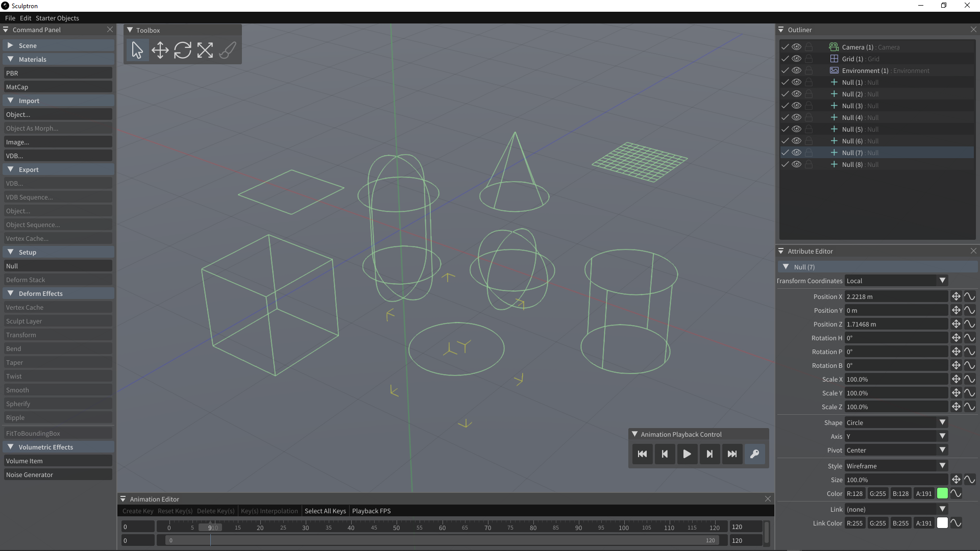Jump to first frame in playback control
This screenshot has height=551, width=980.
(642, 454)
